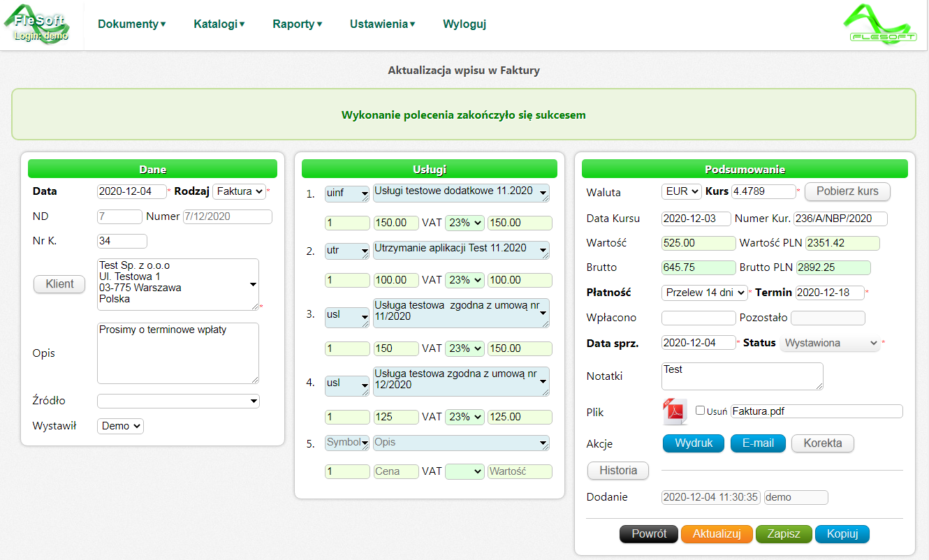Click the success message banner text
The image size is (929, 560).
464,115
